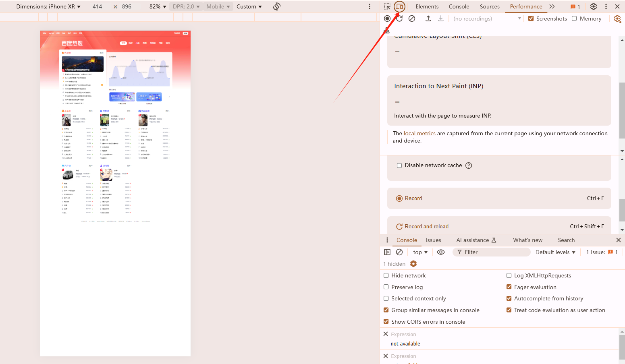Check Disable network cache

(399, 165)
